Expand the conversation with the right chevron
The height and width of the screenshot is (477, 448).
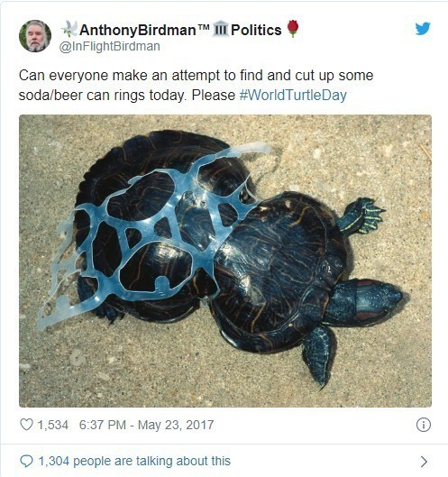(x=424, y=462)
